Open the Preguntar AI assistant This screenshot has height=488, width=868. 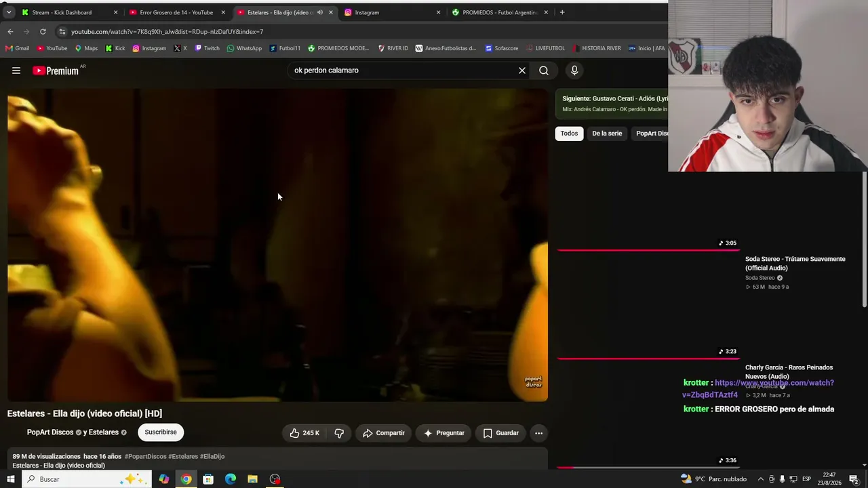tap(444, 433)
